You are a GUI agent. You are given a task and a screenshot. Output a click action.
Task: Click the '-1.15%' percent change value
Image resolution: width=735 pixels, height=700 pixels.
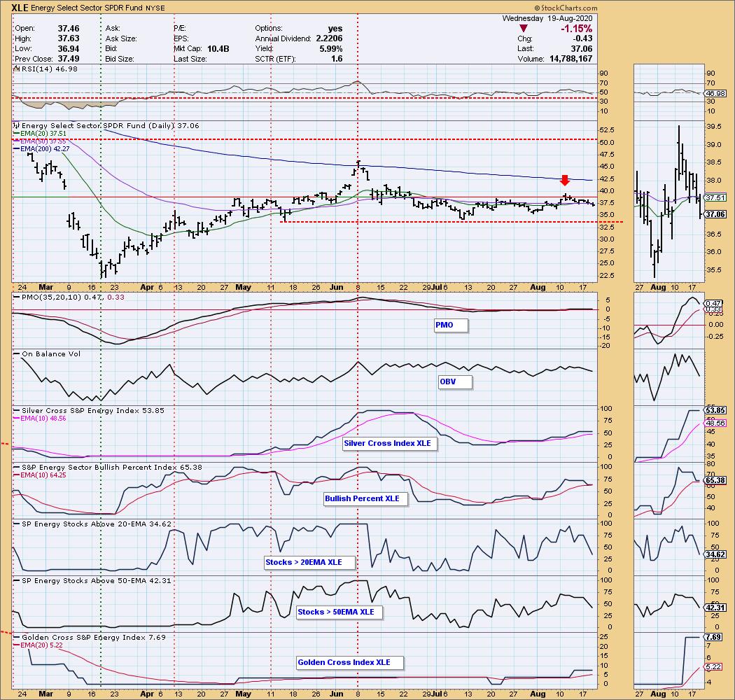pos(576,29)
